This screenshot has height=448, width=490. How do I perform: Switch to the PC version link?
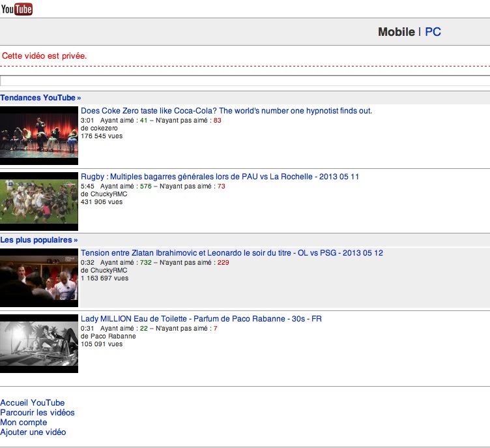[x=433, y=32]
